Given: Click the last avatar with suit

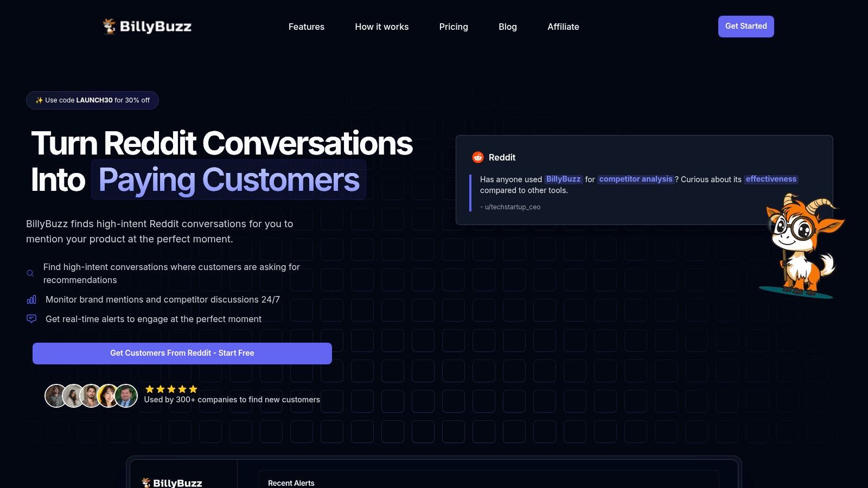Looking at the screenshot, I should [x=126, y=396].
